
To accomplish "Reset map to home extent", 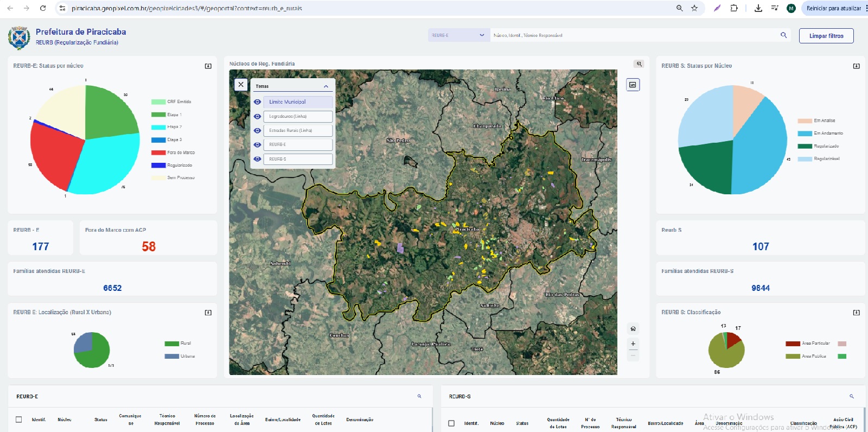I will [x=633, y=329].
